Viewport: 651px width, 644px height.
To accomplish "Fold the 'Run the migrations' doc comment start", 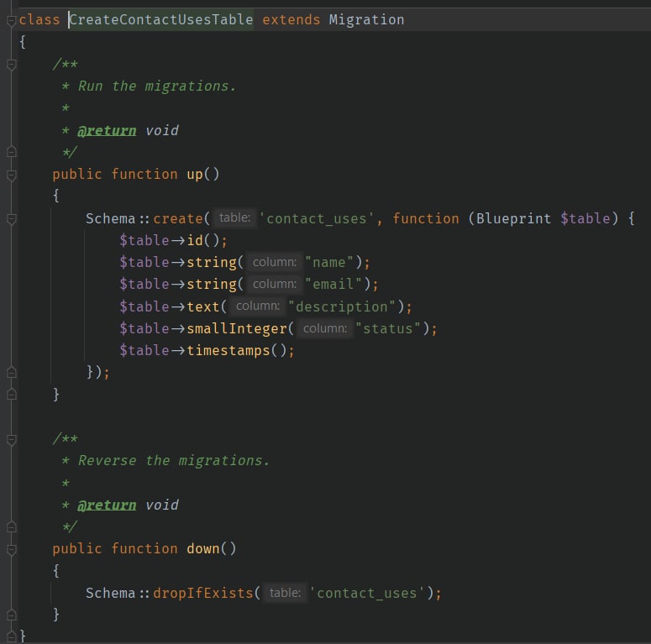I will [x=12, y=65].
